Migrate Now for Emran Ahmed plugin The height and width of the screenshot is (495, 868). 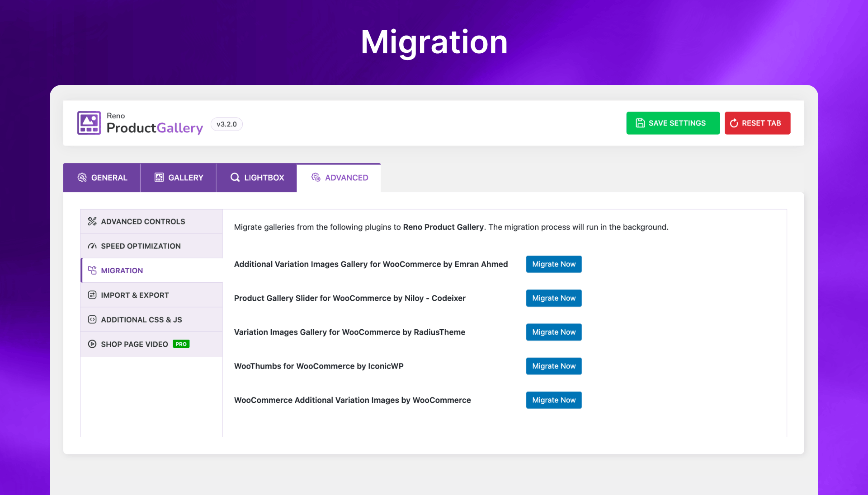pyautogui.click(x=554, y=264)
